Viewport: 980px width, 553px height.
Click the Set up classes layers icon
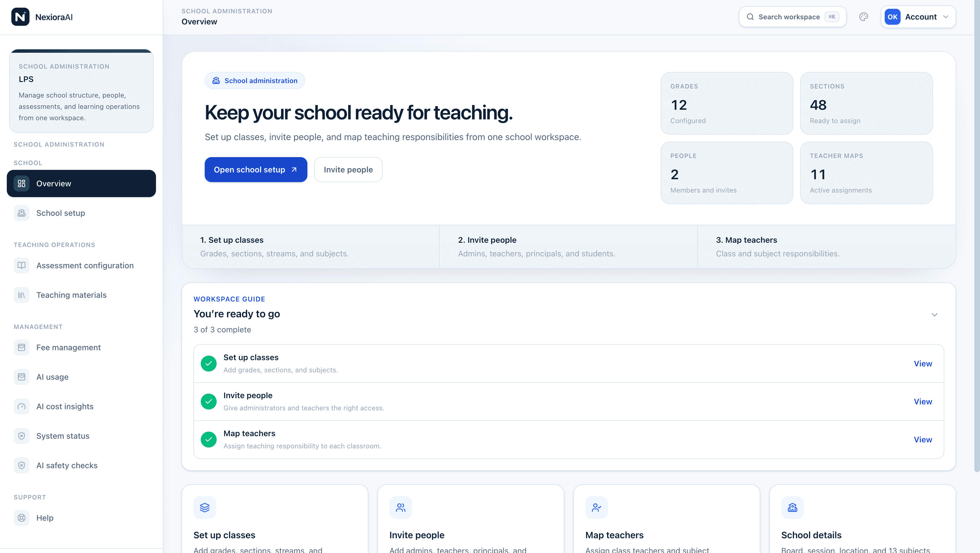coord(205,508)
